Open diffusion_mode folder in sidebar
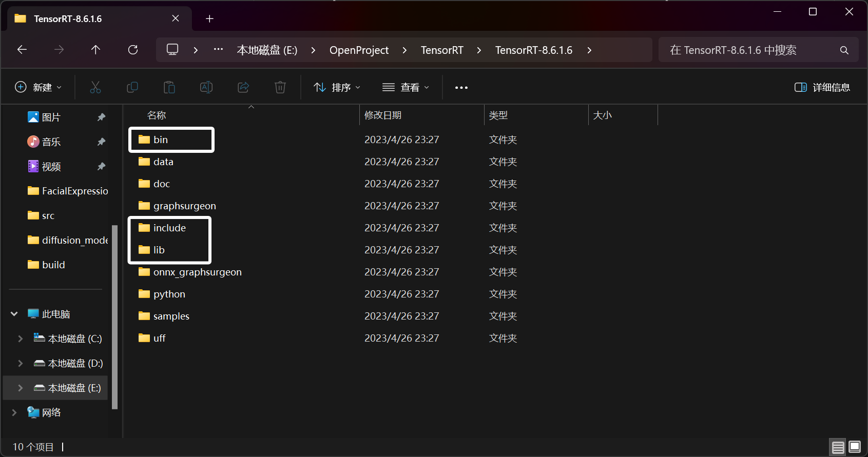868x457 pixels. tap(68, 240)
